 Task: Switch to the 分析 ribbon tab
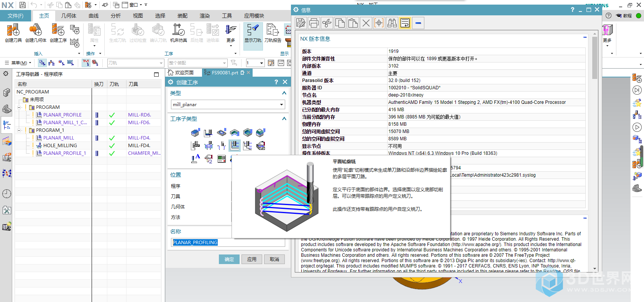click(116, 16)
